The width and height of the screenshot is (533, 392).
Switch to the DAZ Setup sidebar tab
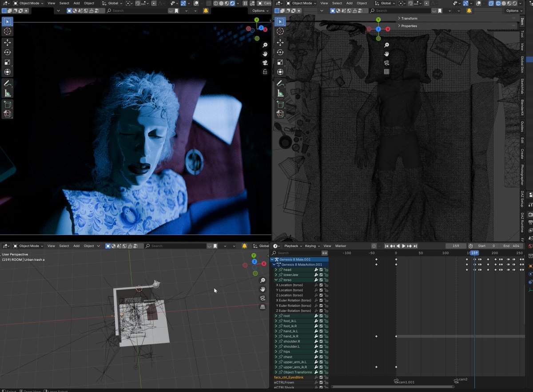522,199
